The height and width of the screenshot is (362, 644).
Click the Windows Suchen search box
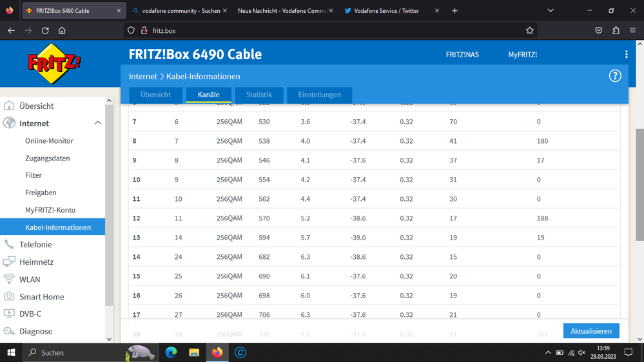[90, 352]
